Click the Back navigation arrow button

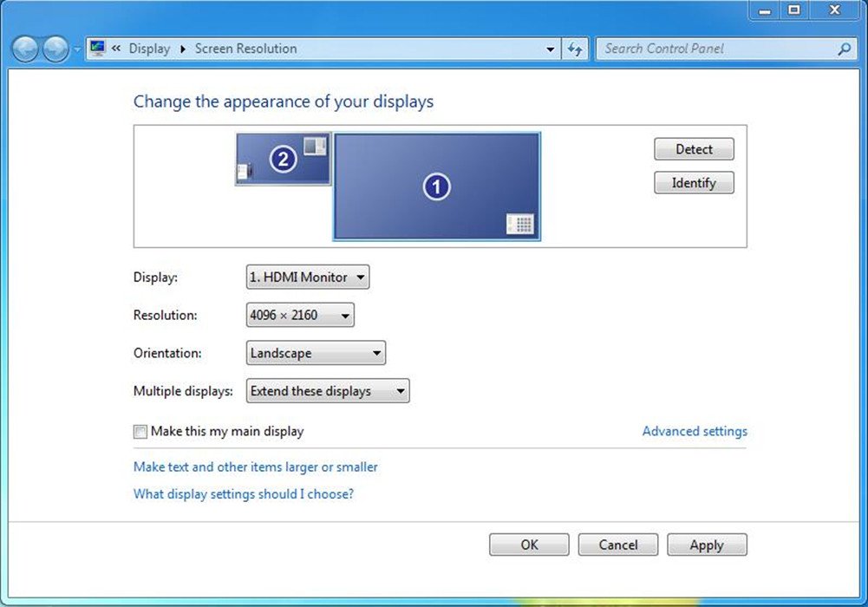point(25,49)
